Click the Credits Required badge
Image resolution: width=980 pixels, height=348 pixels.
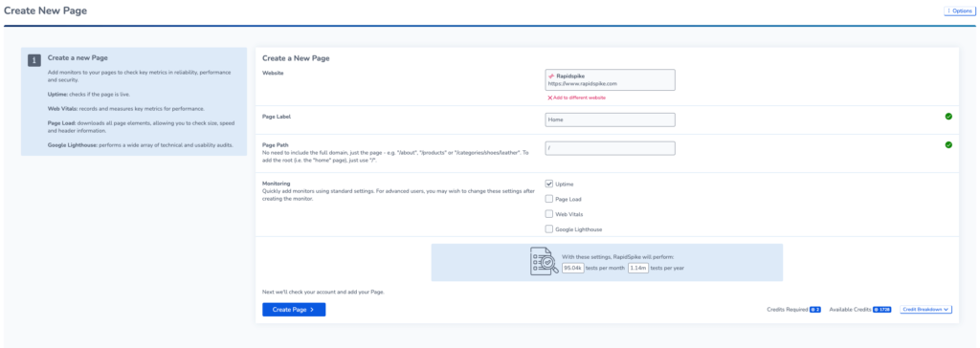[815, 309]
